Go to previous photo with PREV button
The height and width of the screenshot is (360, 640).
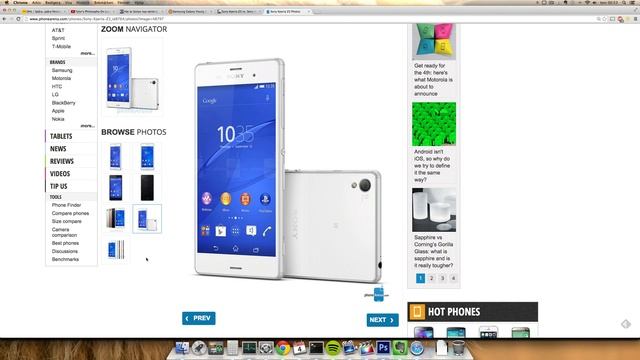tap(199, 318)
